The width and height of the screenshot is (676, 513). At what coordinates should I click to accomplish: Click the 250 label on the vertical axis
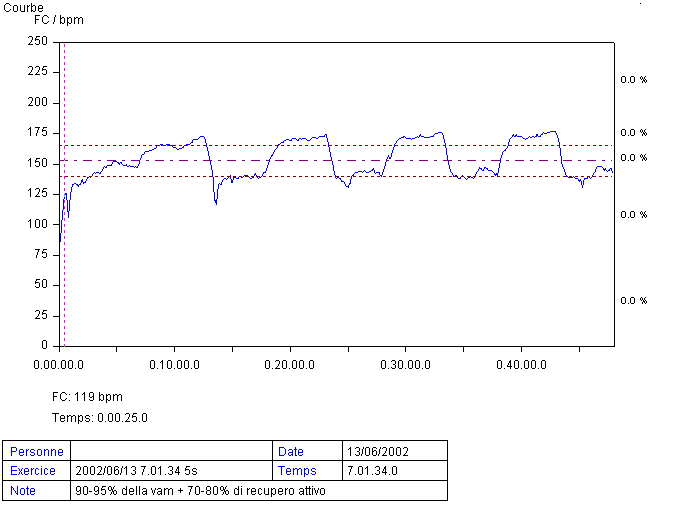coord(38,42)
